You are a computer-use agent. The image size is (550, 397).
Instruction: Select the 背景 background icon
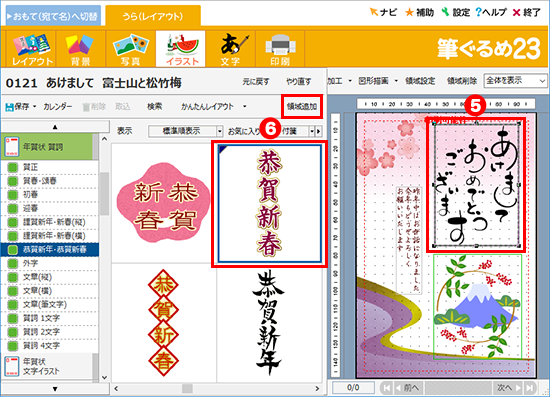point(80,49)
